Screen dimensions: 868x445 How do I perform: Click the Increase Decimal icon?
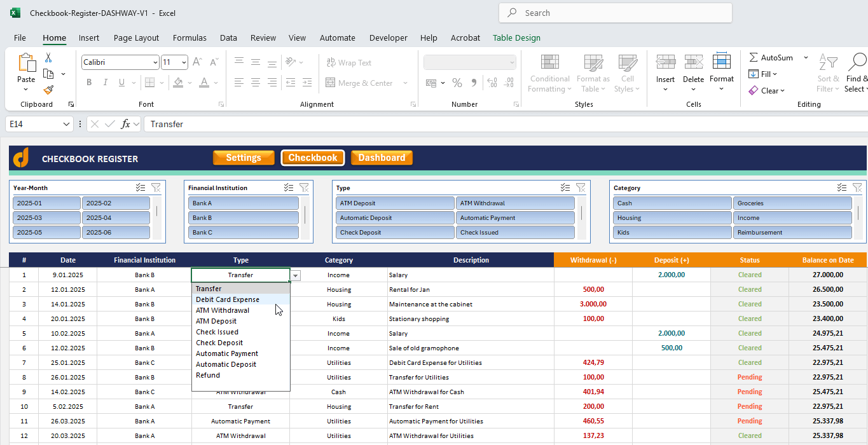coord(492,83)
